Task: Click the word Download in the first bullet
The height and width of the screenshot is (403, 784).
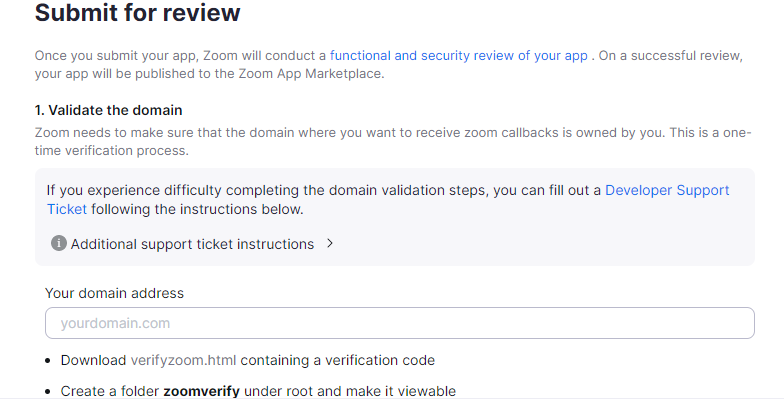Action: click(93, 360)
